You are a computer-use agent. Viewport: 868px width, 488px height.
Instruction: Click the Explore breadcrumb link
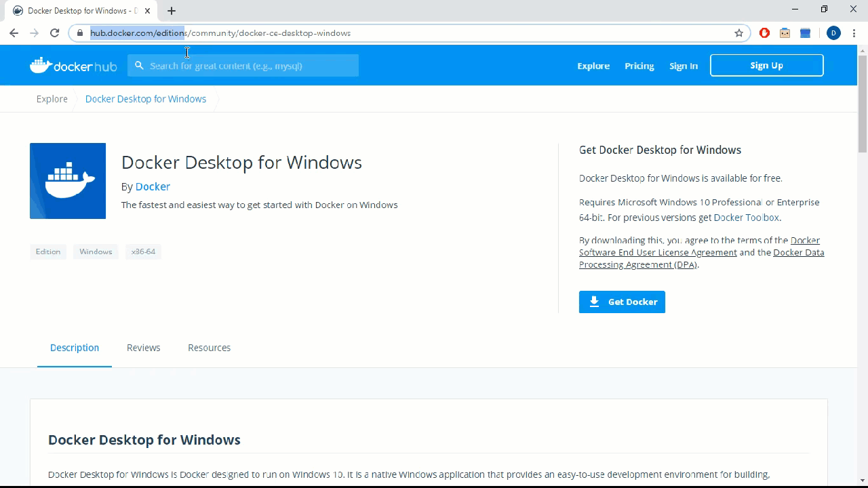pos(52,99)
